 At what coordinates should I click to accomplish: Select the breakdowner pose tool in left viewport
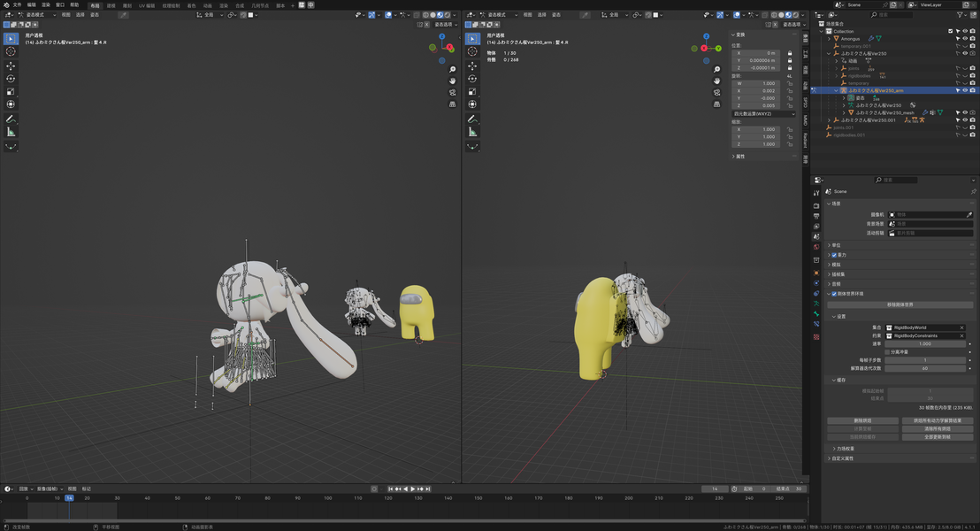pyautogui.click(x=11, y=146)
